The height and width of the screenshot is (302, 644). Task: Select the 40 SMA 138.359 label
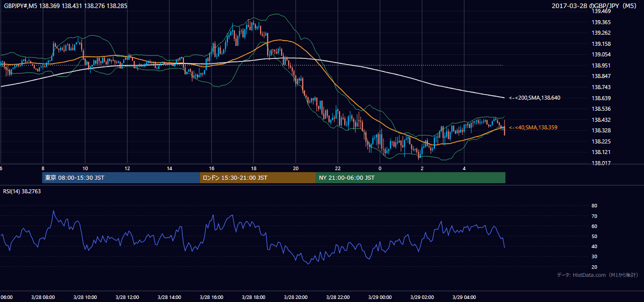click(533, 128)
